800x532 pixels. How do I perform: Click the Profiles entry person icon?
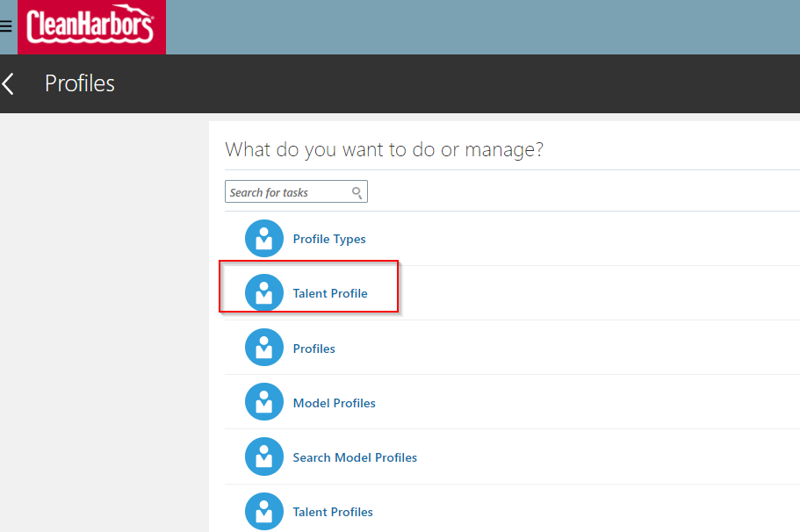(264, 348)
